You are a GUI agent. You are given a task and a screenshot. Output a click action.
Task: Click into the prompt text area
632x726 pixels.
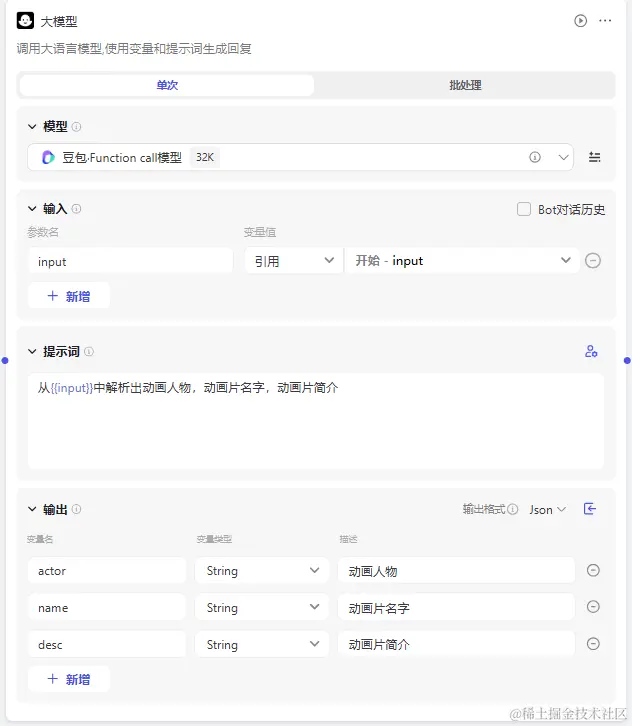pyautogui.click(x=316, y=421)
